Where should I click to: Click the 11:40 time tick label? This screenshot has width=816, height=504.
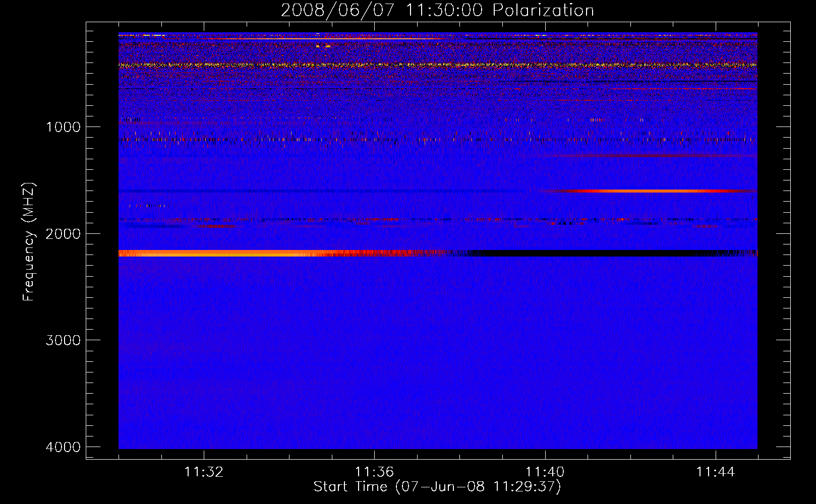tap(545, 472)
